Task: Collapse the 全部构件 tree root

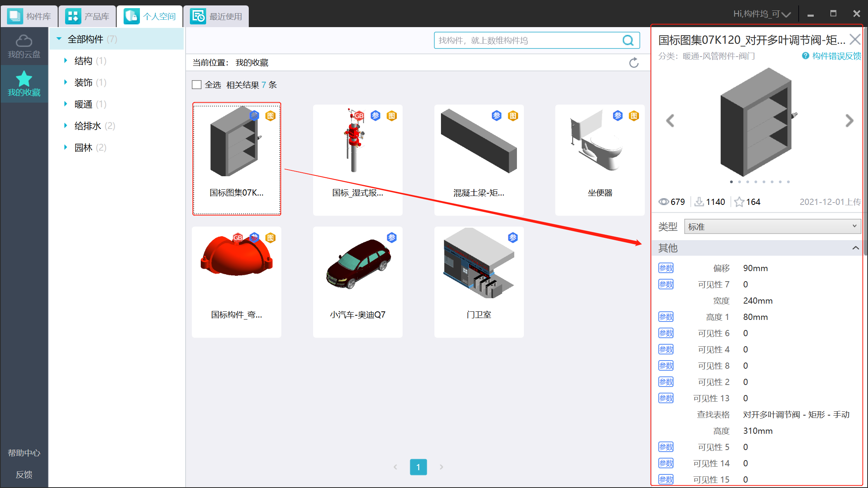Action: tap(59, 39)
